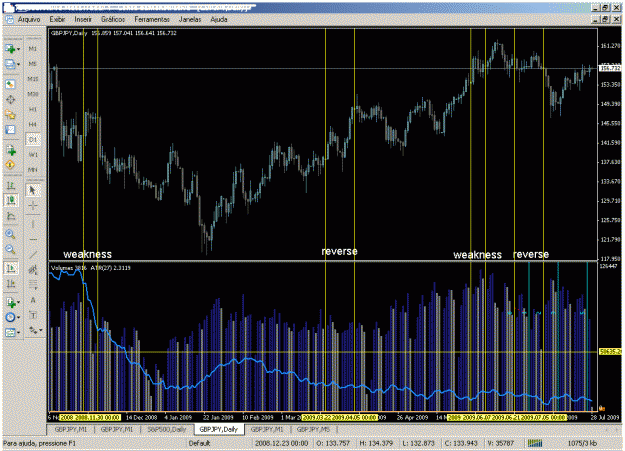Expand the Profiles dropdown arrow
The height and width of the screenshot is (451, 625).
click(19, 64)
